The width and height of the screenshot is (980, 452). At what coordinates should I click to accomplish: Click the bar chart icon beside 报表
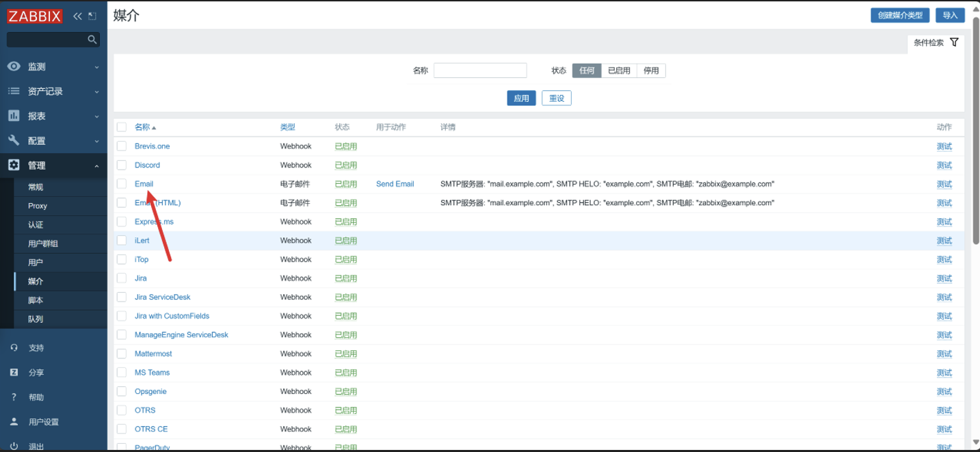tap(14, 116)
